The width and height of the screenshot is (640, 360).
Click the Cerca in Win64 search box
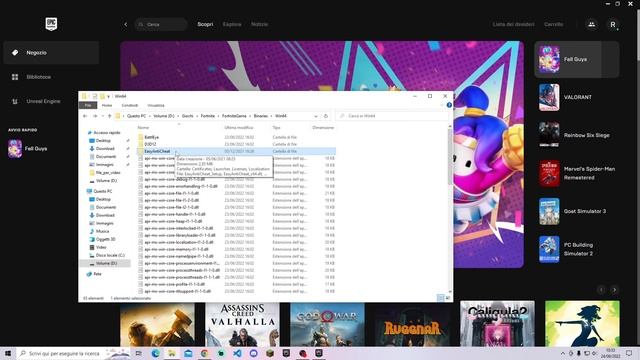coord(392,116)
